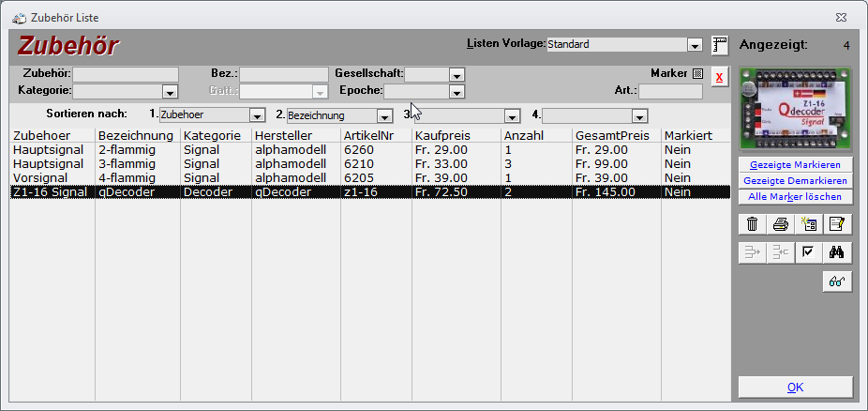
Task: Click the checkmark marker icon button
Action: [x=809, y=252]
